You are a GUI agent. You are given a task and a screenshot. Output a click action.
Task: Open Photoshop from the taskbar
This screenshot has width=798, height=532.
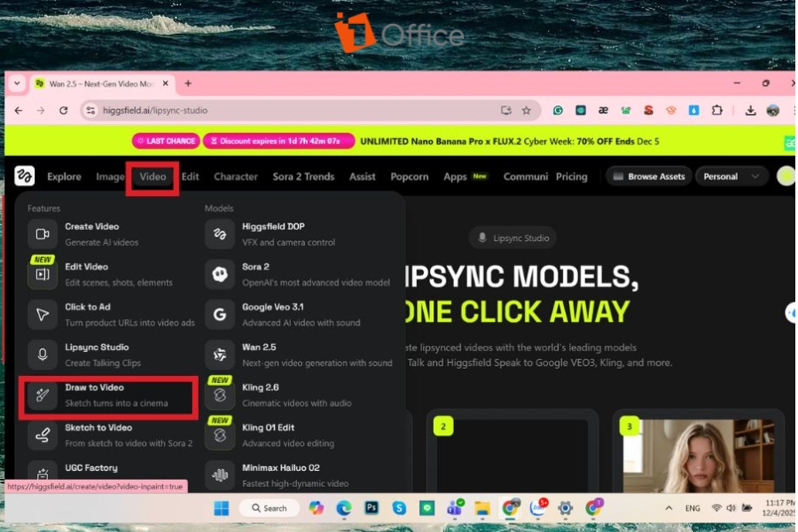(x=372, y=507)
